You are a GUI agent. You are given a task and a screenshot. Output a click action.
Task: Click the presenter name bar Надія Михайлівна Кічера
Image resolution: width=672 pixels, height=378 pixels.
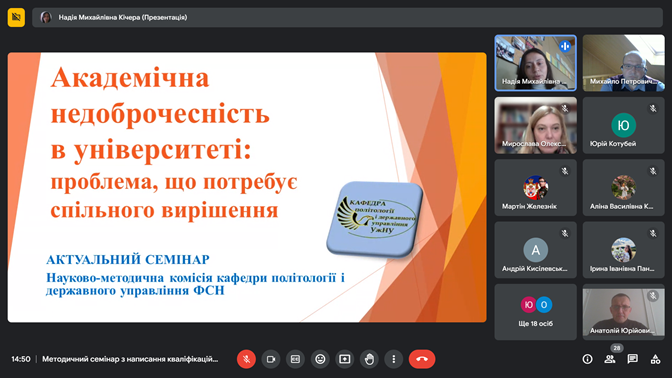tap(348, 18)
